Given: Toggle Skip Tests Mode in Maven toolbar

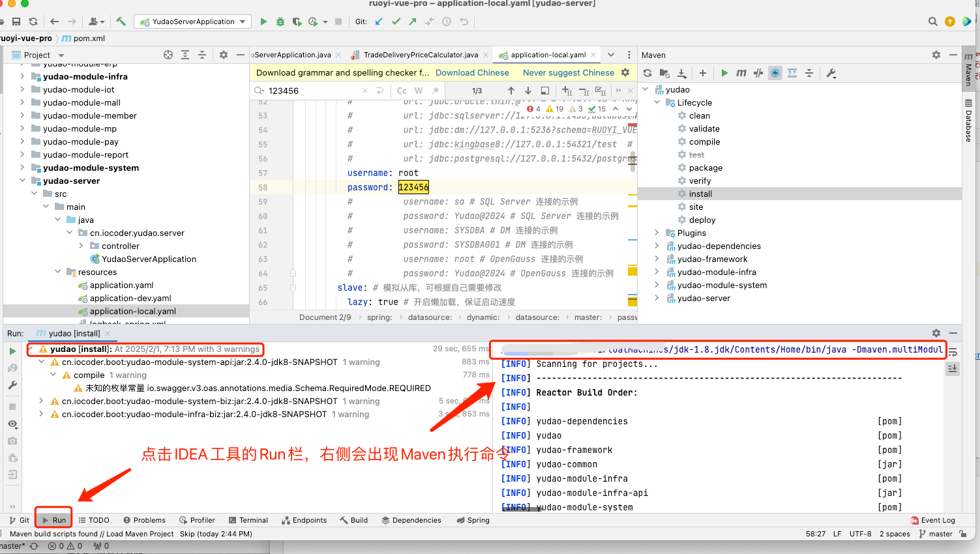Looking at the screenshot, I should 775,73.
